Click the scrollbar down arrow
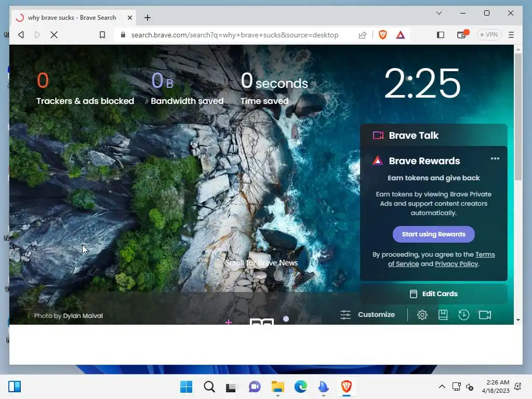 [518, 320]
